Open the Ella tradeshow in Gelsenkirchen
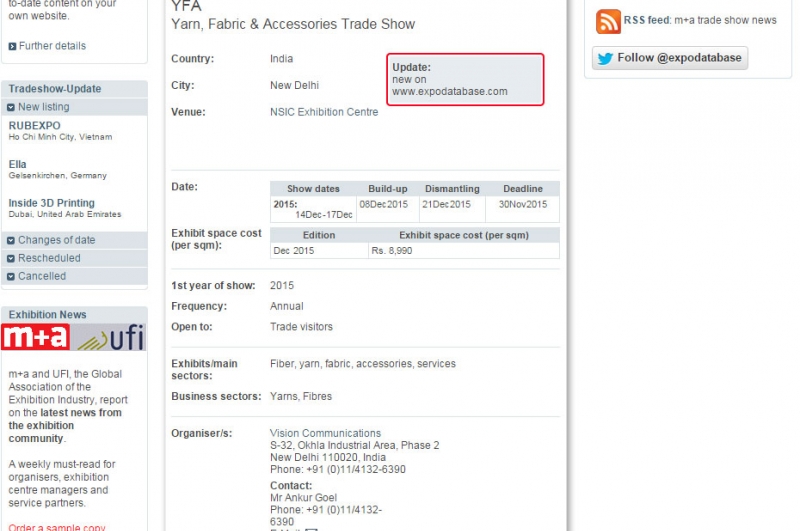This screenshot has height=531, width=800. [x=18, y=164]
